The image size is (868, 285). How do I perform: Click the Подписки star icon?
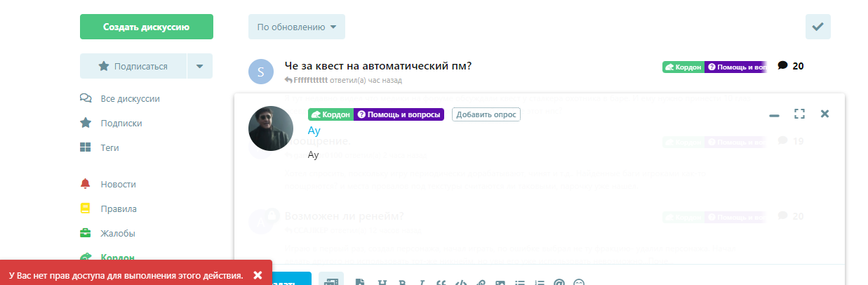[x=86, y=123]
